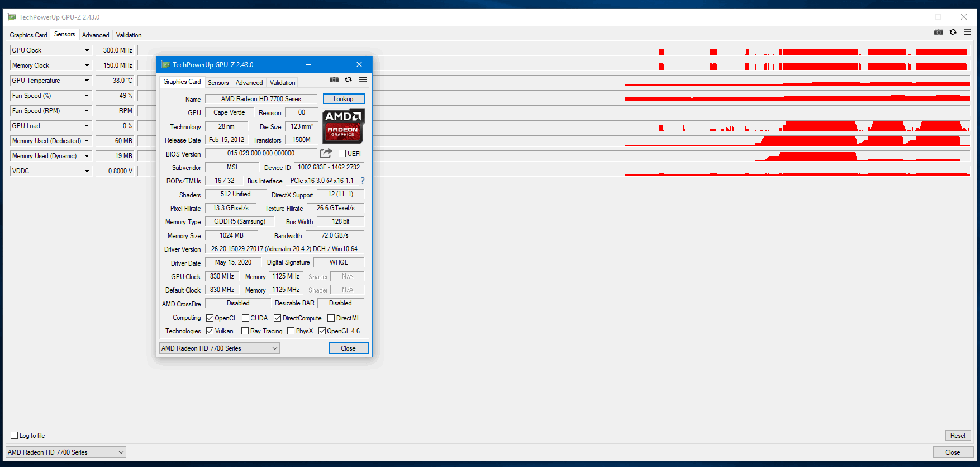Click refresh icon in background Sensors window
This screenshot has height=467, width=980.
[953, 32]
